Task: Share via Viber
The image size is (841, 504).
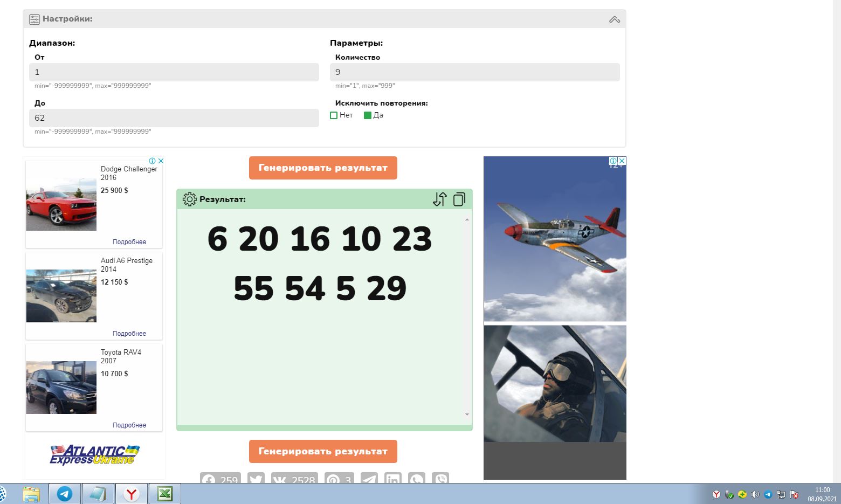Action: click(x=441, y=479)
